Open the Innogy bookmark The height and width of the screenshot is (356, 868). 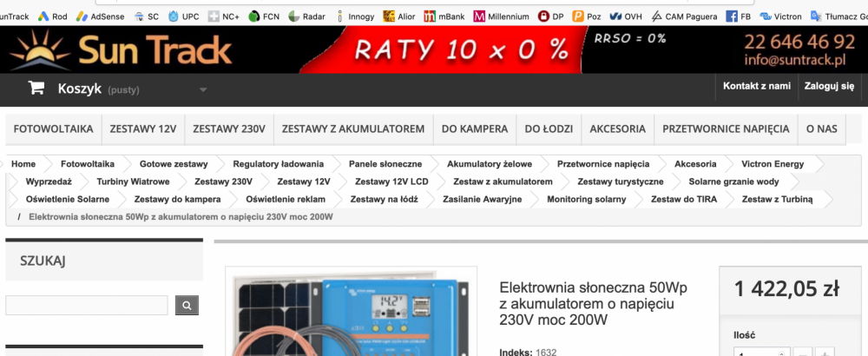[354, 16]
